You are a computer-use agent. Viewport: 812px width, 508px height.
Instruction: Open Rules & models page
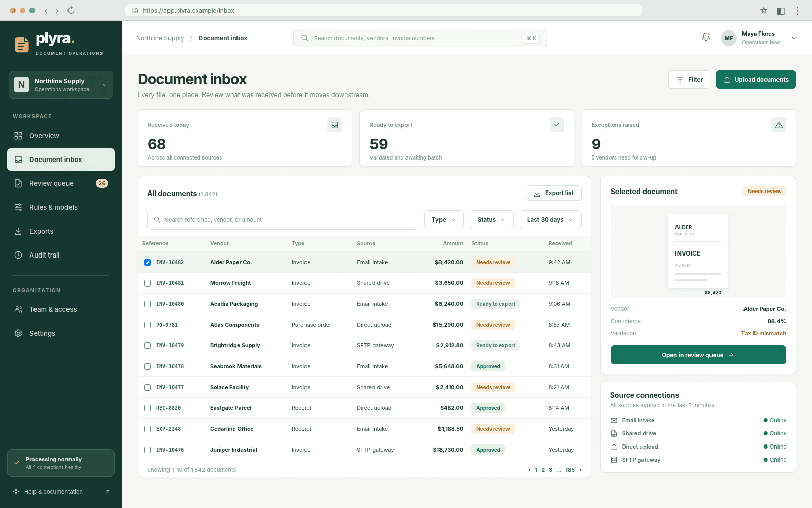coord(61,207)
